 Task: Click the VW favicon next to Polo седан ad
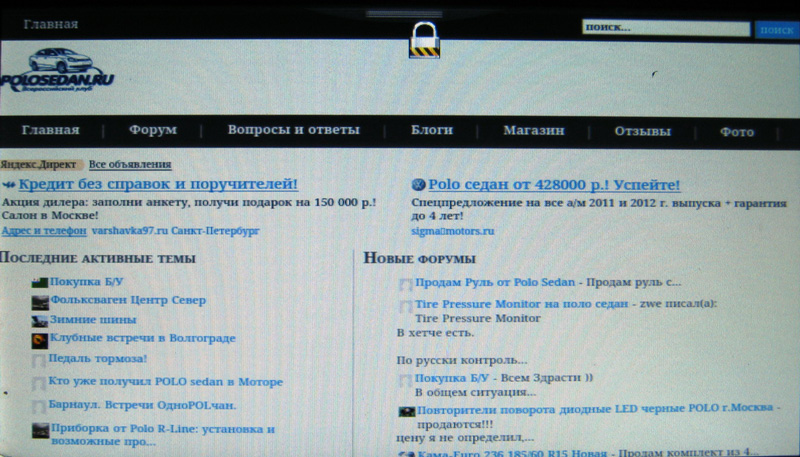click(x=418, y=185)
